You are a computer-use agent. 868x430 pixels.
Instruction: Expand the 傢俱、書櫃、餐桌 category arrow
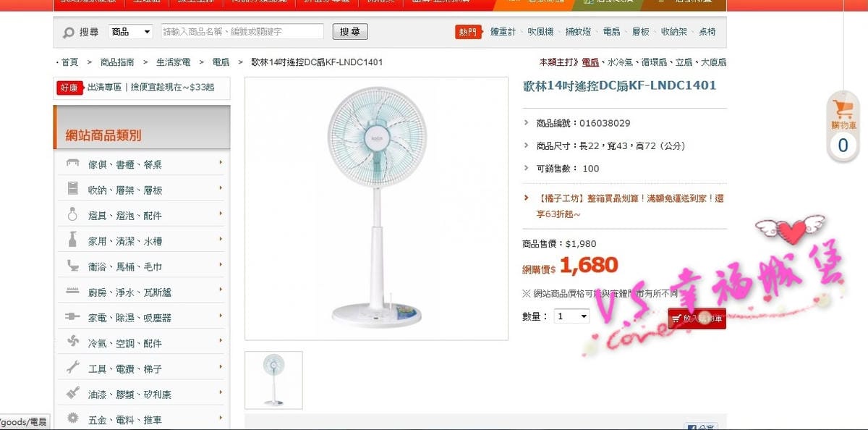tap(221, 163)
